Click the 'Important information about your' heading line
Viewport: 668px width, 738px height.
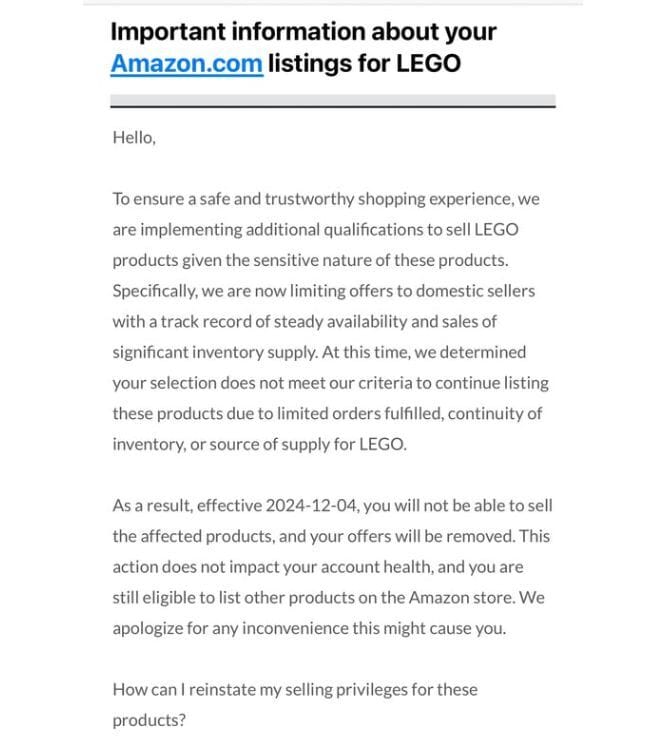(304, 32)
